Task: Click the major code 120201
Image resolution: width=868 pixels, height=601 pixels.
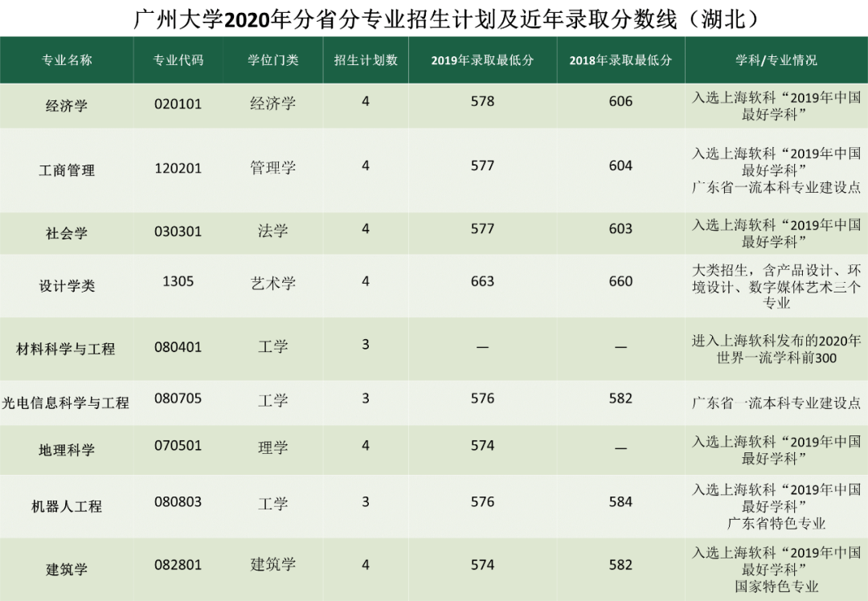Action: click(178, 168)
